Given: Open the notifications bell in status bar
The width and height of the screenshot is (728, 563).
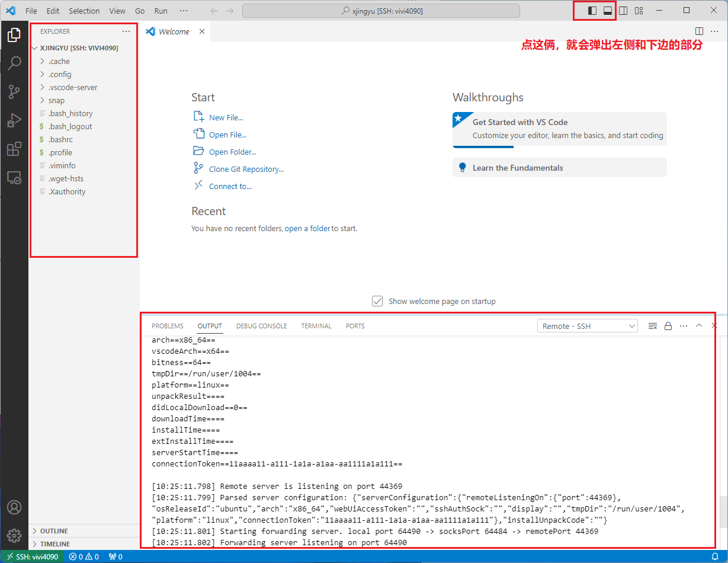Looking at the screenshot, I should pyautogui.click(x=715, y=556).
